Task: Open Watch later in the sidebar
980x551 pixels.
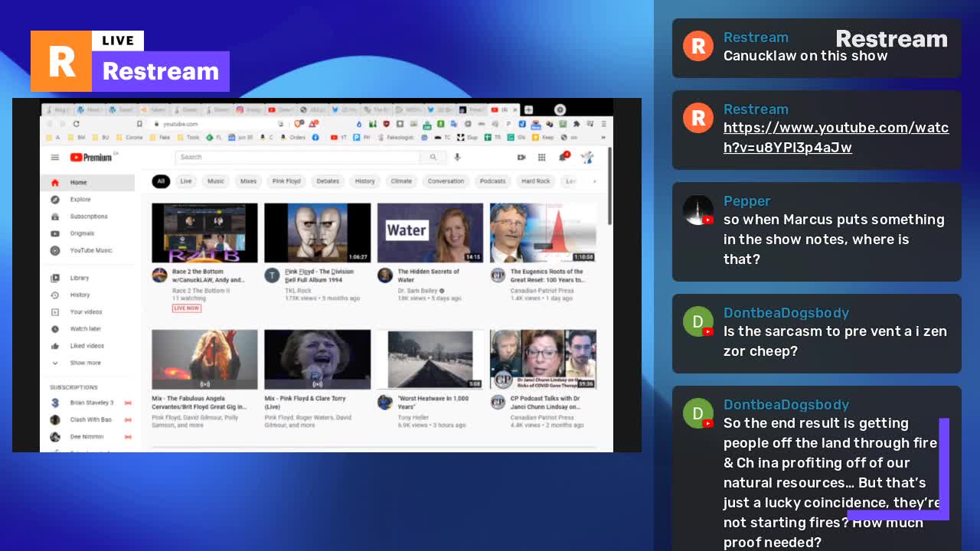Action: click(x=87, y=328)
